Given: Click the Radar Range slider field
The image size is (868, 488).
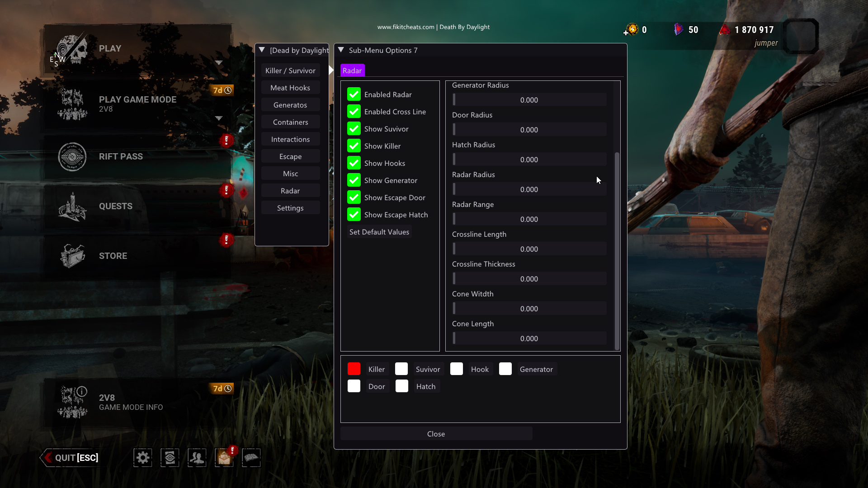Looking at the screenshot, I should pyautogui.click(x=529, y=219).
